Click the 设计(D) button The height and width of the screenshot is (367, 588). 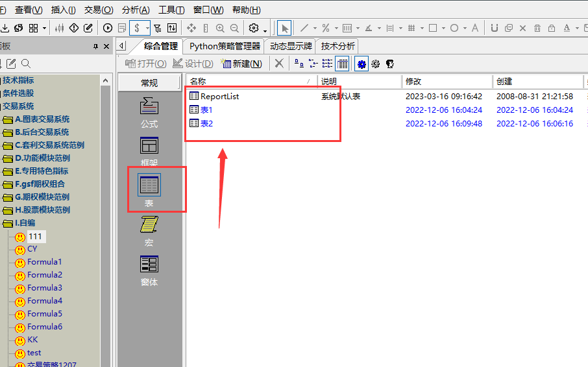[193, 64]
